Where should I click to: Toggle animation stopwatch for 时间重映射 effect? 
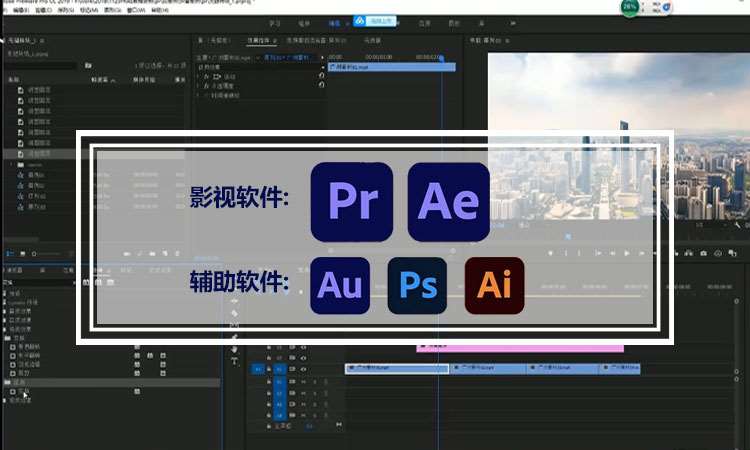click(206, 95)
